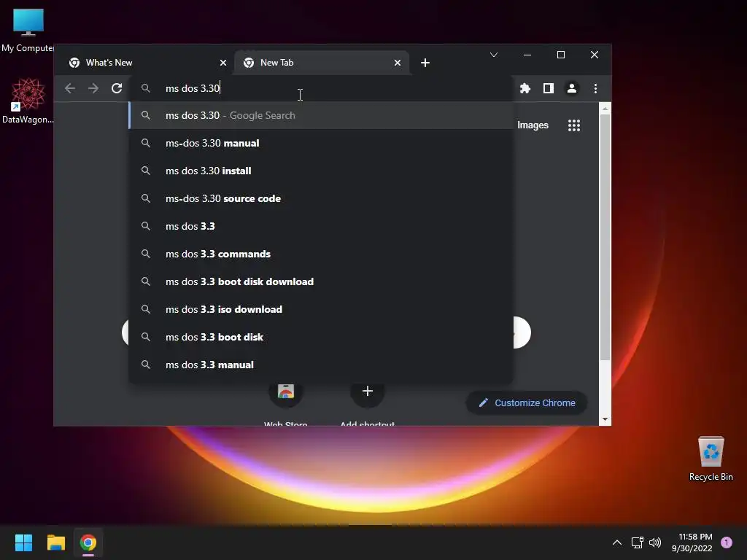Show hidden tray icons chevron
Viewport: 747px width, 560px height.
(617, 542)
